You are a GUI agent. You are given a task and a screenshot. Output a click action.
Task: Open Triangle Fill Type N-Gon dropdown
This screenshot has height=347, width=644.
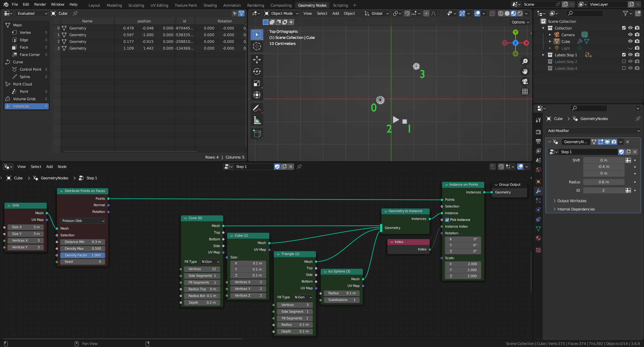303,297
